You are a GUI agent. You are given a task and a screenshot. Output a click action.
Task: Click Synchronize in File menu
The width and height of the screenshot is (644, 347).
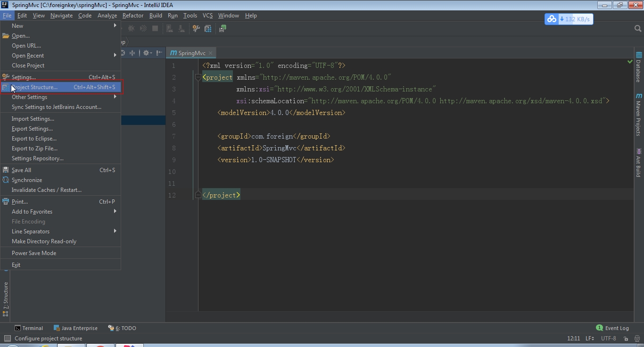click(x=60, y=180)
